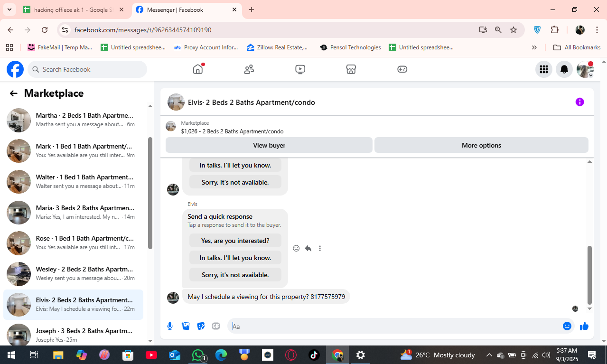This screenshot has width=607, height=364.
Task: Bookmark this page with star icon
Action: [x=514, y=30]
